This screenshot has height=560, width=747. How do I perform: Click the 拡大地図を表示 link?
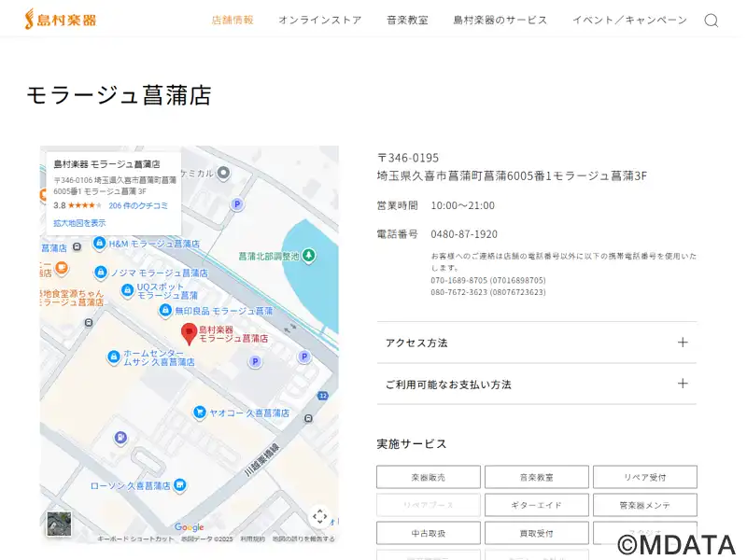(x=79, y=223)
